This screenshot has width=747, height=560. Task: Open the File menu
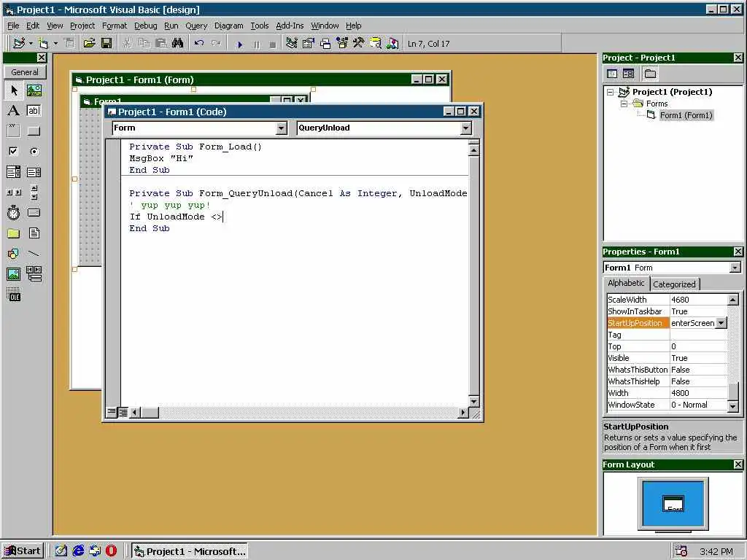(x=13, y=26)
